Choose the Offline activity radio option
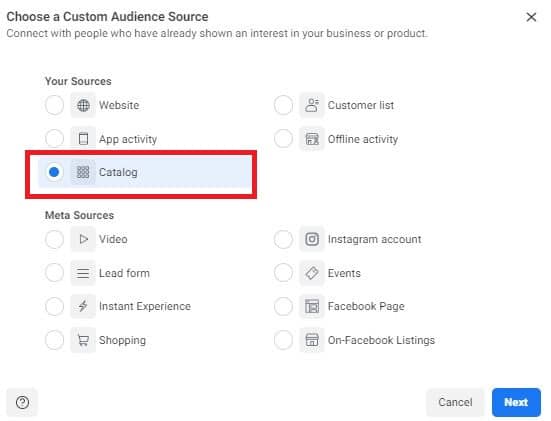The width and height of the screenshot is (551, 421). coord(283,139)
